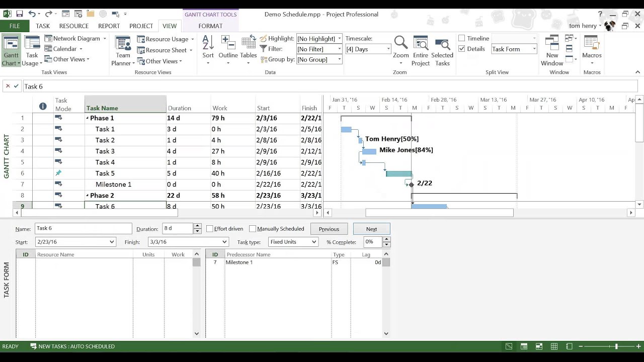Click the Calendar view button

[x=63, y=49]
